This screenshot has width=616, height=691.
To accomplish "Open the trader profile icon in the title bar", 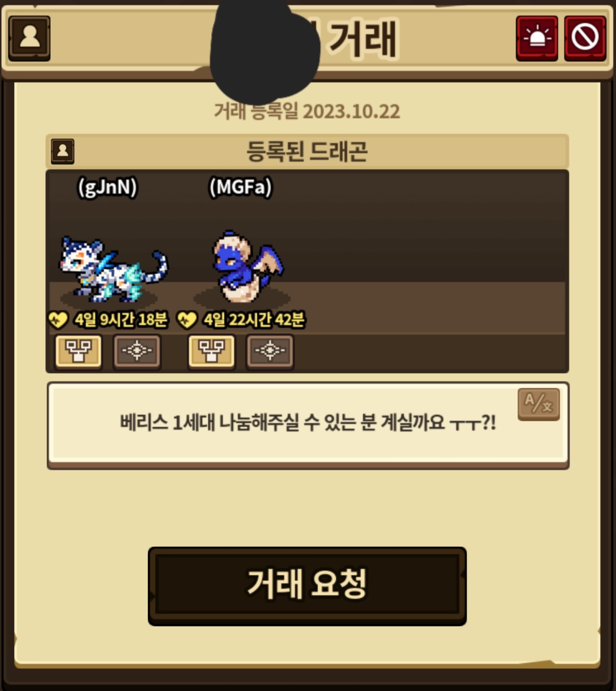I will [30, 38].
